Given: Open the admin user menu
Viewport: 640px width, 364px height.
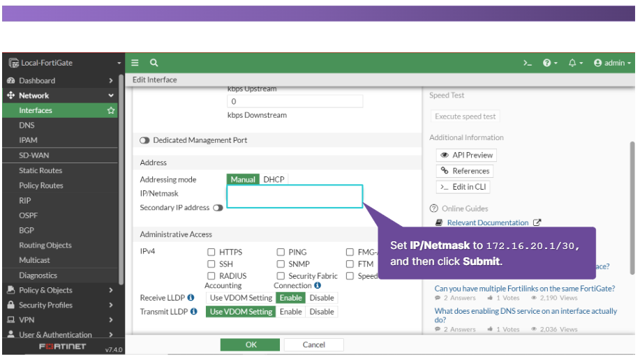Looking at the screenshot, I should click(612, 63).
